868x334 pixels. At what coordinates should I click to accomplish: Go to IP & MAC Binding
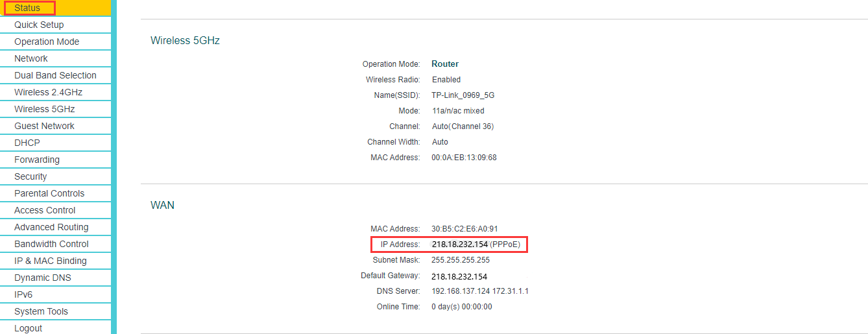point(55,261)
